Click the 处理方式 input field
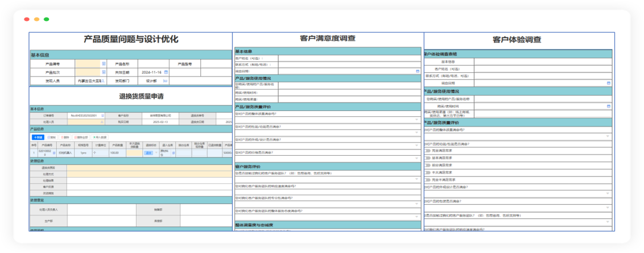Viewport: 644px width, 253px height. [x=149, y=174]
